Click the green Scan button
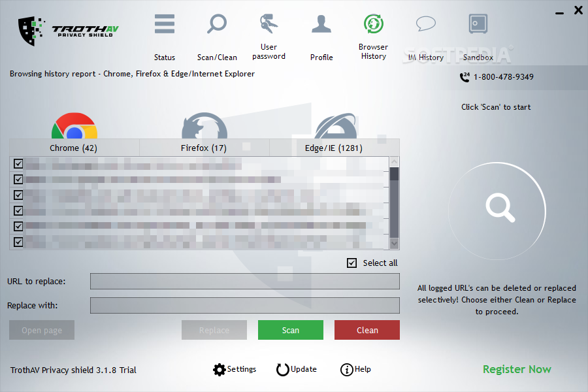Screen dimensions: 588x392 291,330
